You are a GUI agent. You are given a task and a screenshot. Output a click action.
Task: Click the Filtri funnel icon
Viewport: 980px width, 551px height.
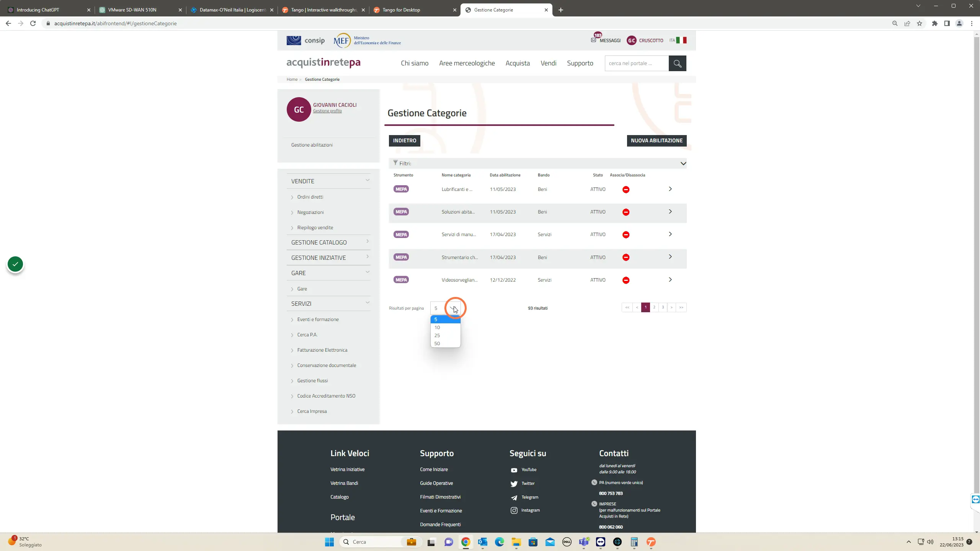coord(395,163)
